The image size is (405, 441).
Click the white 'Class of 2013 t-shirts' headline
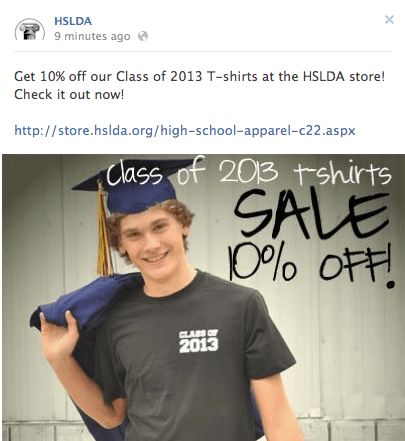[249, 172]
